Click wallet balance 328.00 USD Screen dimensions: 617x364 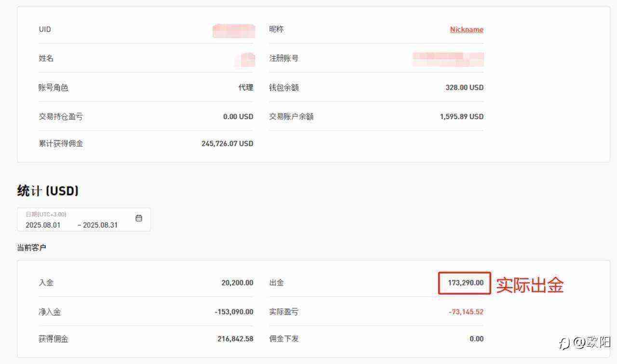pyautogui.click(x=464, y=88)
